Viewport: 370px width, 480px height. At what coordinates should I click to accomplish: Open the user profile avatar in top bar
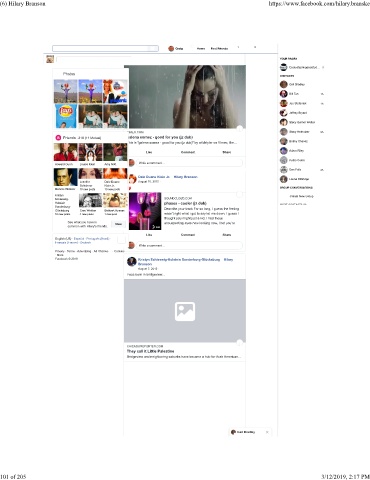pyautogui.click(x=171, y=49)
